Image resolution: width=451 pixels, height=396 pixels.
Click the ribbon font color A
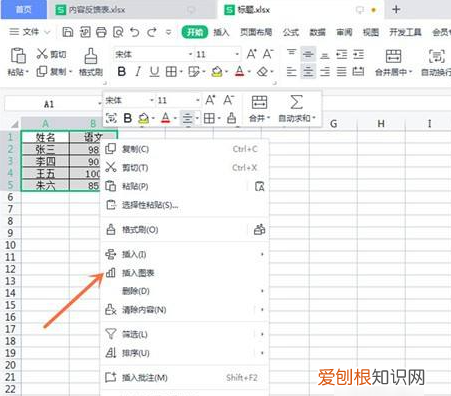tap(240, 71)
